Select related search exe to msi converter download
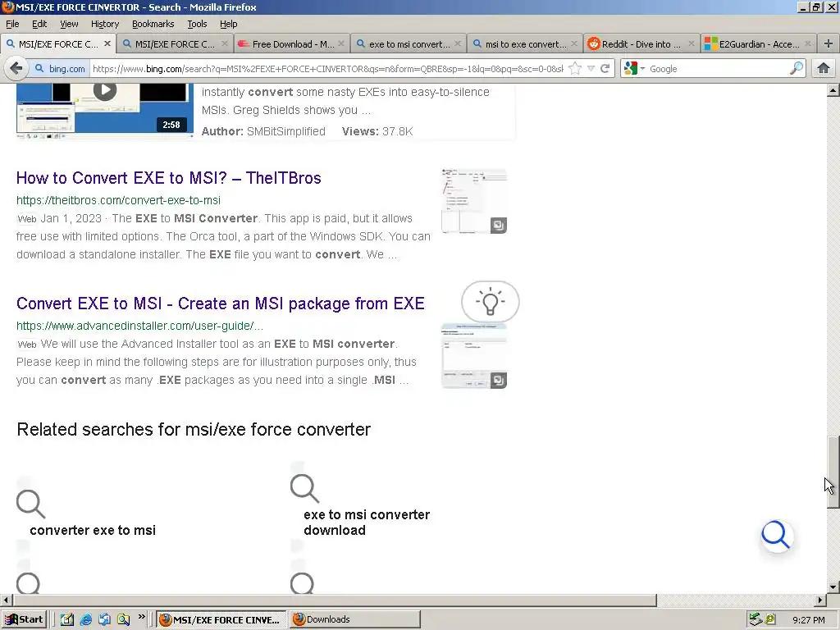The height and width of the screenshot is (630, 840). click(x=367, y=523)
